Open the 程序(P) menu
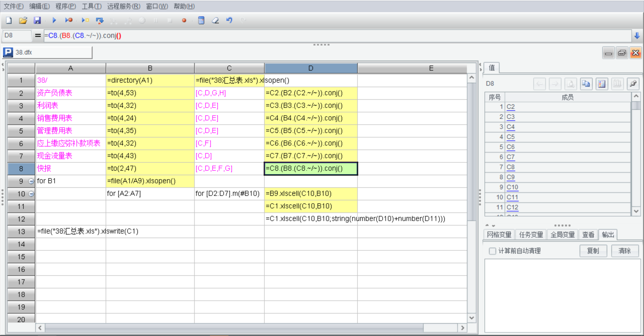The width and height of the screenshot is (644, 336). [x=65, y=6]
